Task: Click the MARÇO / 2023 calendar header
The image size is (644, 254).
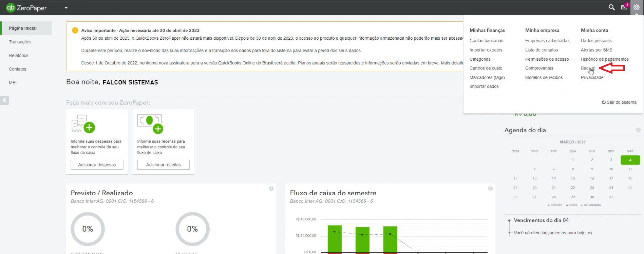Action: pos(573,142)
